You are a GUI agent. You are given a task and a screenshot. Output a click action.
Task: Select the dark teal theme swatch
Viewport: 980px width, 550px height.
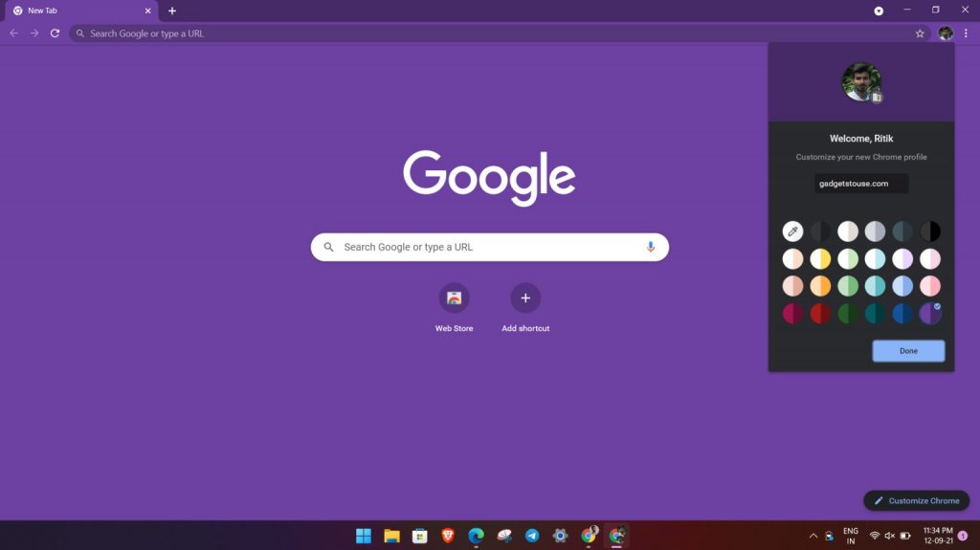point(875,314)
